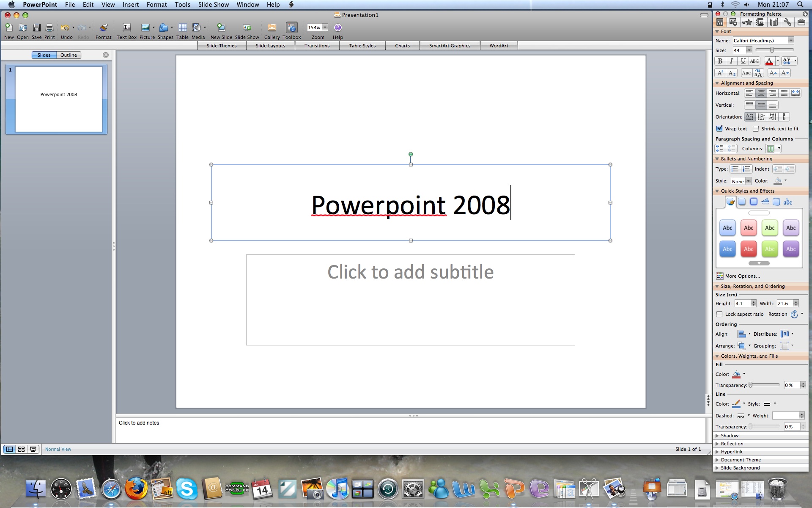Image resolution: width=812 pixels, height=508 pixels.
Task: Switch to the Outline pane tab
Action: coord(69,55)
